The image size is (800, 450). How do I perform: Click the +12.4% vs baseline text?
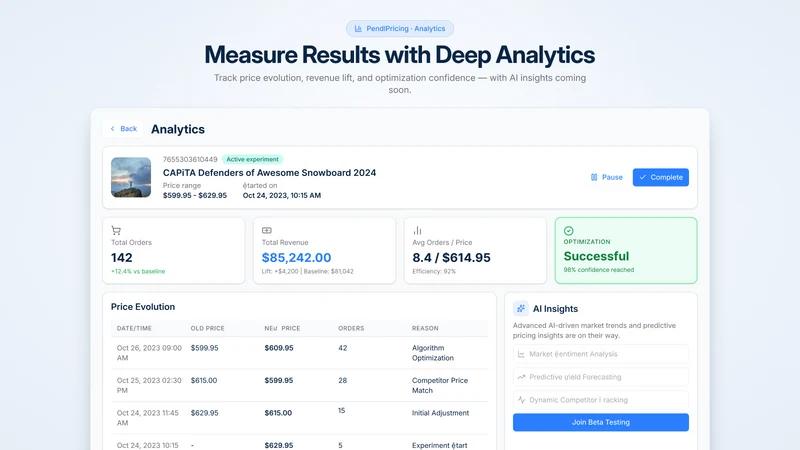pyautogui.click(x=138, y=271)
